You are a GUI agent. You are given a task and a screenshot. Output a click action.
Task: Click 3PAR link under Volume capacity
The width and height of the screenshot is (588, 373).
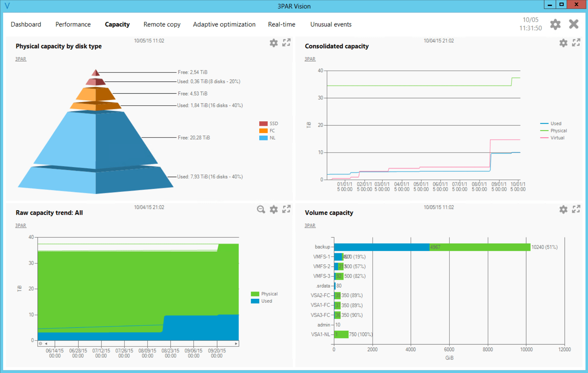pos(310,226)
